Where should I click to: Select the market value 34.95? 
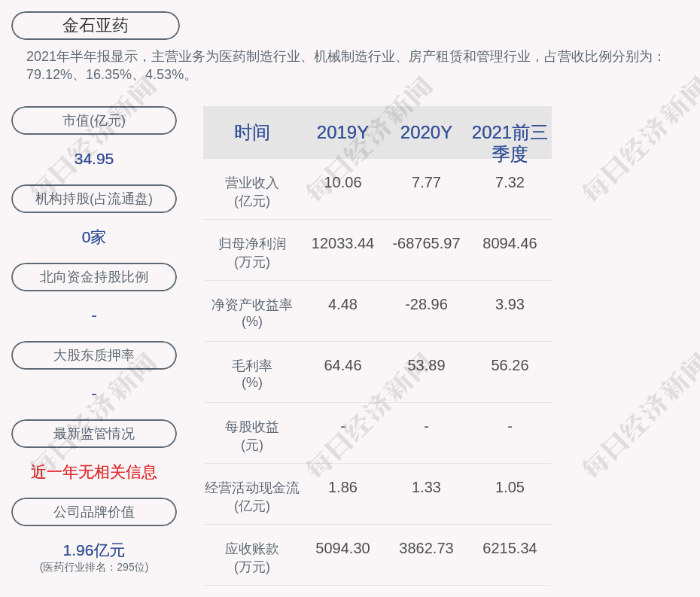(x=93, y=159)
